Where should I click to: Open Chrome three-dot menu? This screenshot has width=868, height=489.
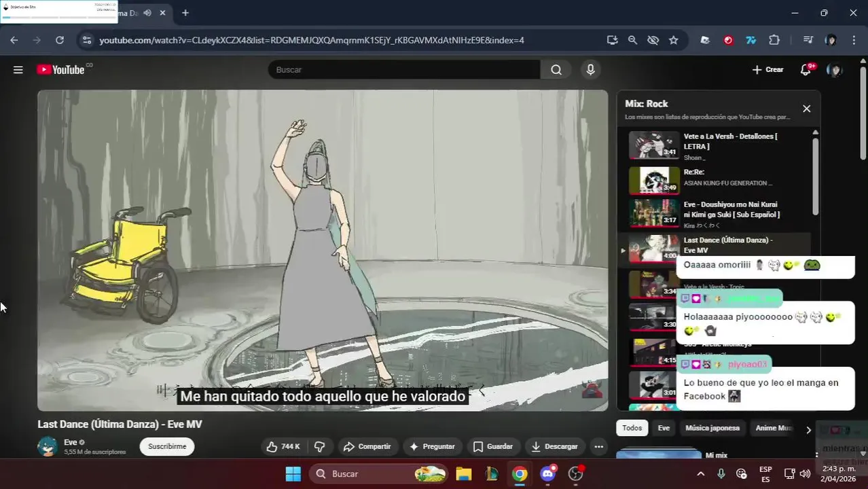(x=853, y=40)
